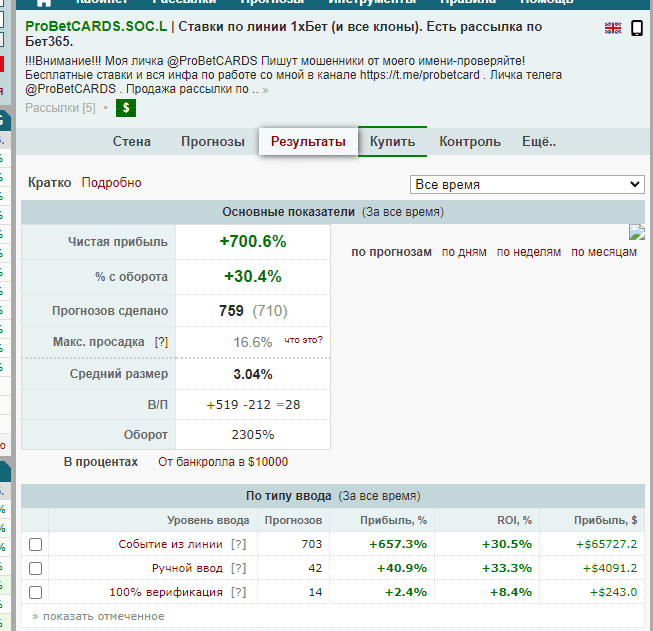Click the +30.4% turnover percentage value
The height and width of the screenshot is (631, 653).
pyautogui.click(x=253, y=277)
